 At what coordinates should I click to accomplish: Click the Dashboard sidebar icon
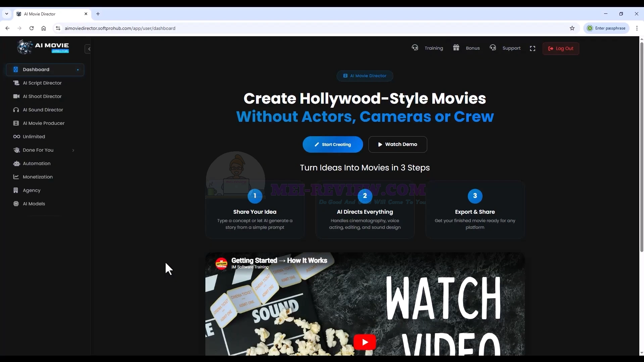tap(15, 69)
